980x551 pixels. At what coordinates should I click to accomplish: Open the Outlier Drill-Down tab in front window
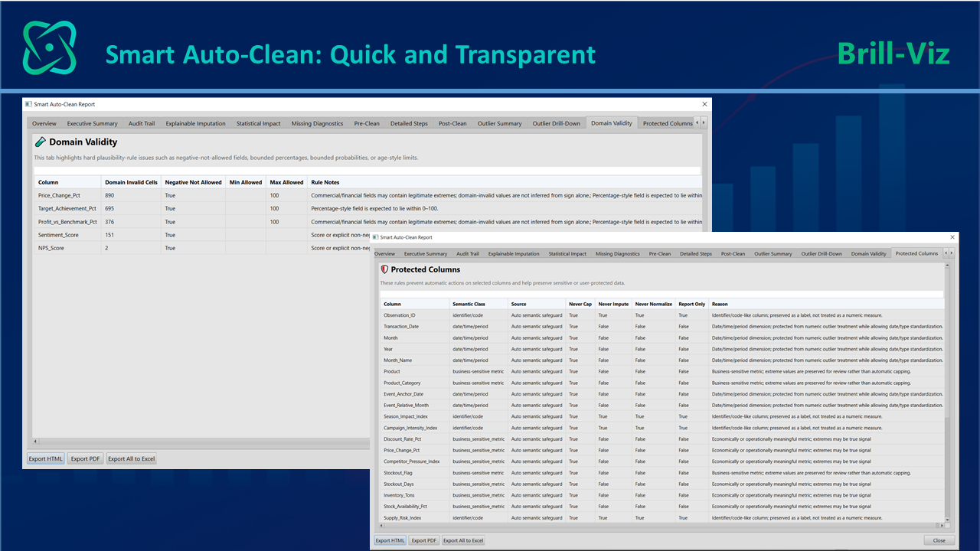[x=822, y=253]
